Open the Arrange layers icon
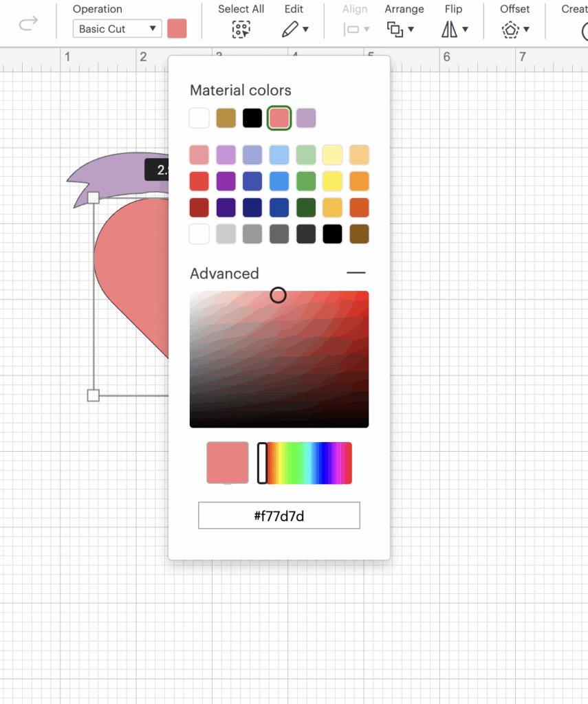Image resolution: width=588 pixels, height=704 pixels. [x=395, y=30]
